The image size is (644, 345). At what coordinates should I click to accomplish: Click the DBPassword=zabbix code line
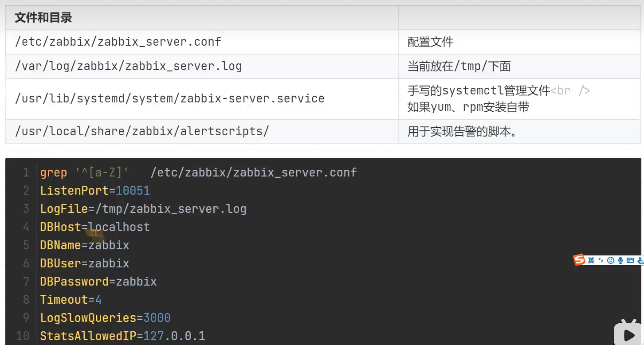(98, 282)
